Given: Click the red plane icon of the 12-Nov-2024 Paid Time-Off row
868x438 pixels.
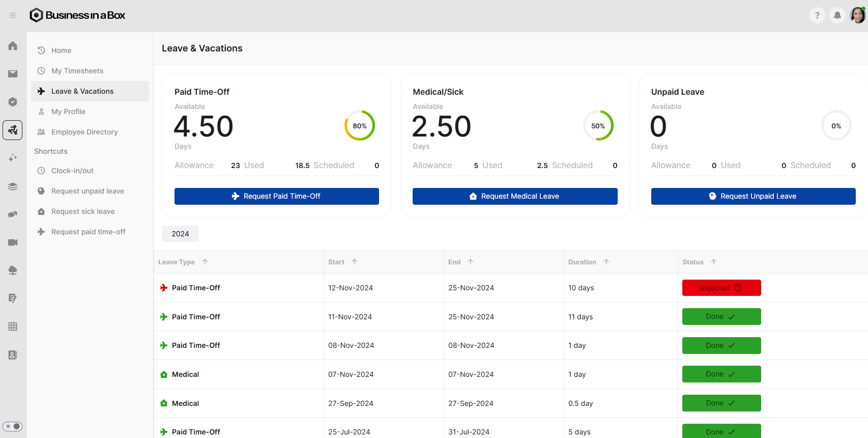Looking at the screenshot, I should [164, 288].
